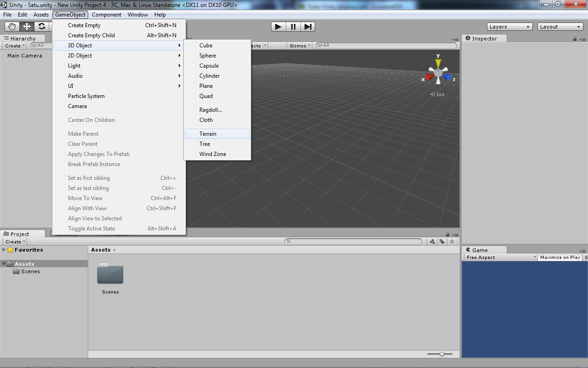Open the Edit menu
This screenshot has width=588, height=368.
23,15
